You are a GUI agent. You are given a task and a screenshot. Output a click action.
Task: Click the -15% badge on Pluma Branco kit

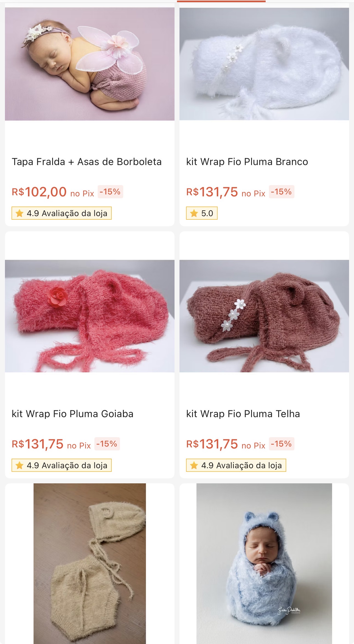pyautogui.click(x=282, y=191)
